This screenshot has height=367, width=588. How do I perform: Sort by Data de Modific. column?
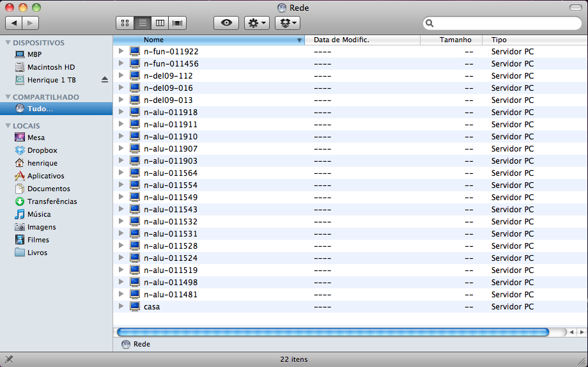[362, 40]
